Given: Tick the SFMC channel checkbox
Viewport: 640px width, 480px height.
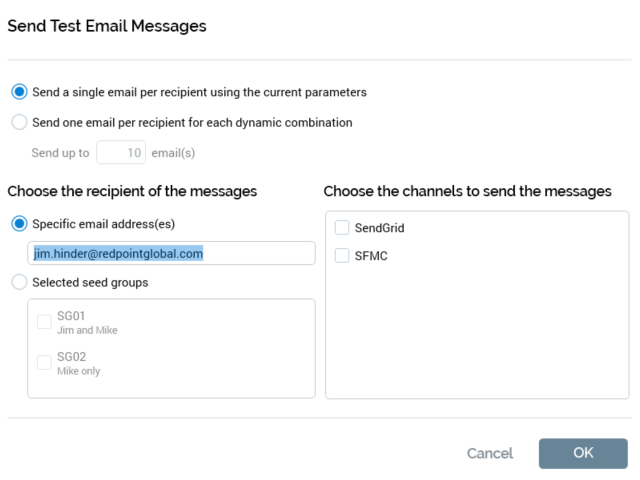Looking at the screenshot, I should coord(342,256).
